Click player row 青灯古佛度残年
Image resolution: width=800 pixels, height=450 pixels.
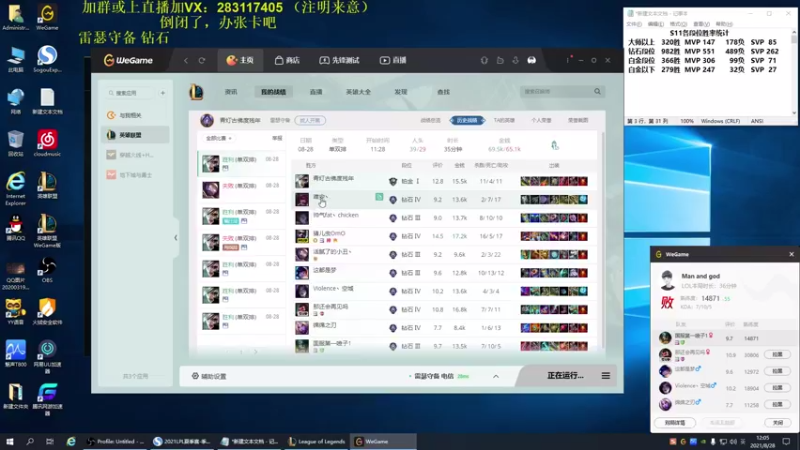pos(443,181)
